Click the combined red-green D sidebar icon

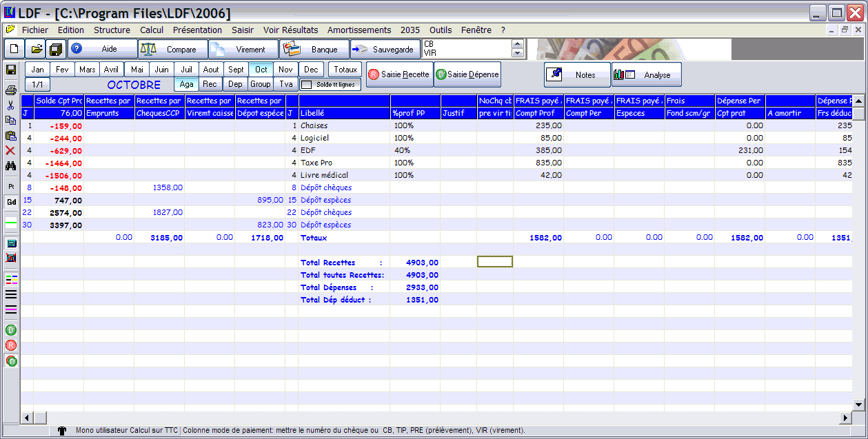(11, 360)
